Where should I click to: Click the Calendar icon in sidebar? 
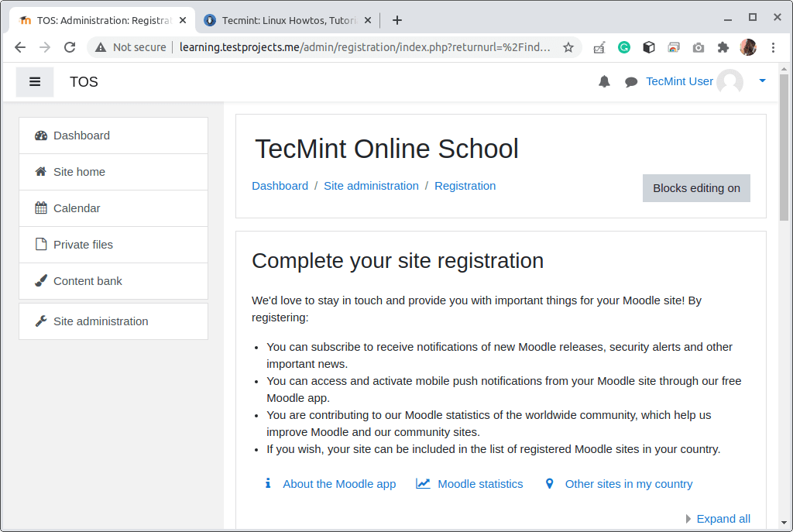[41, 208]
